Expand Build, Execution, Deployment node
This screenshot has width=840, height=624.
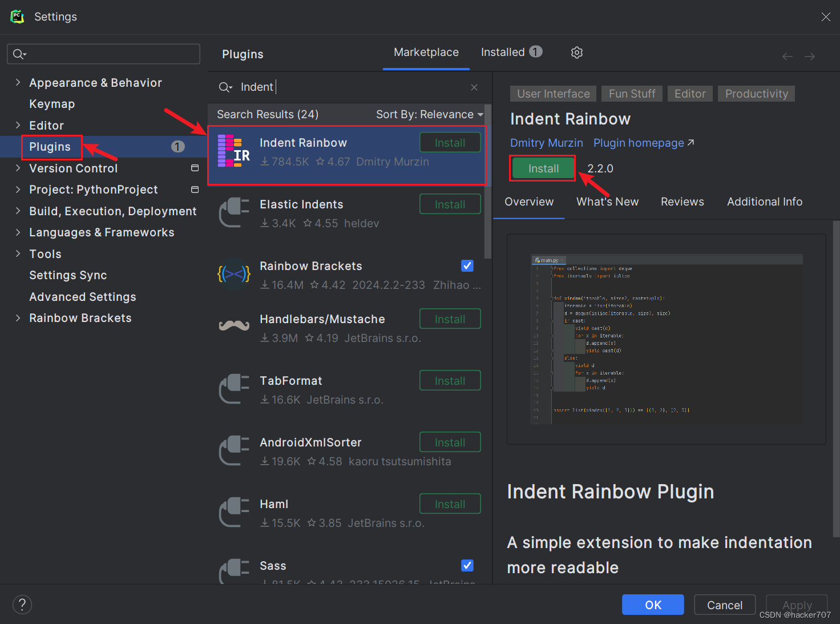click(18, 211)
